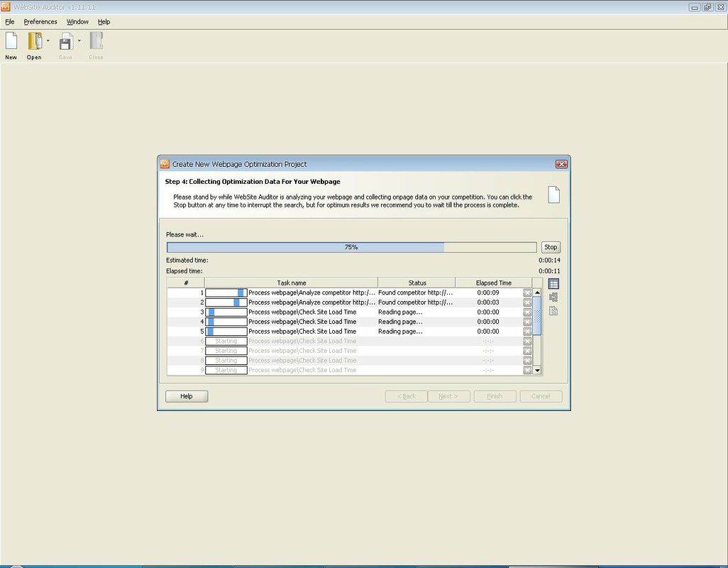Click the 75% progress bar
The width and height of the screenshot is (728, 568).
(351, 247)
